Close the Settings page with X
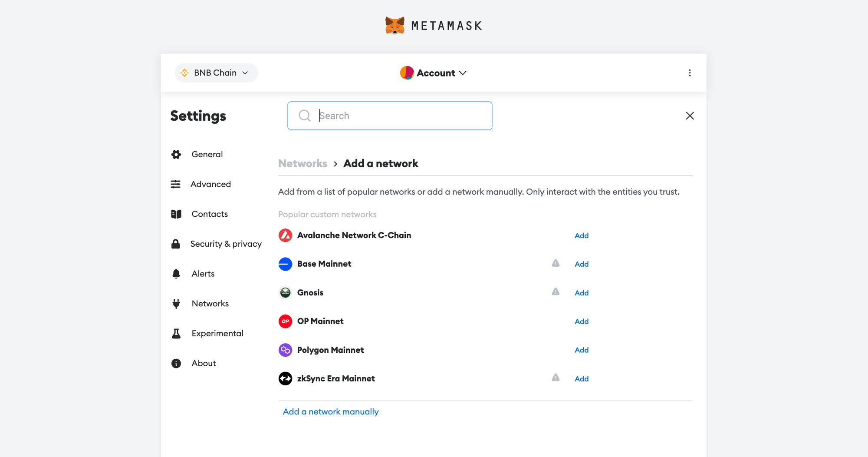This screenshot has width=868, height=457. (690, 116)
